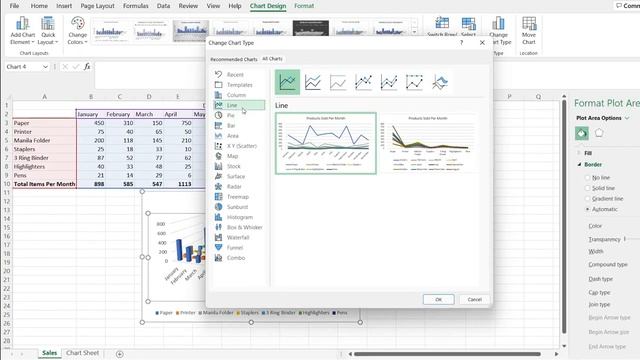Choose the Sunburst chart category
This screenshot has width=640, height=360.
239,207
